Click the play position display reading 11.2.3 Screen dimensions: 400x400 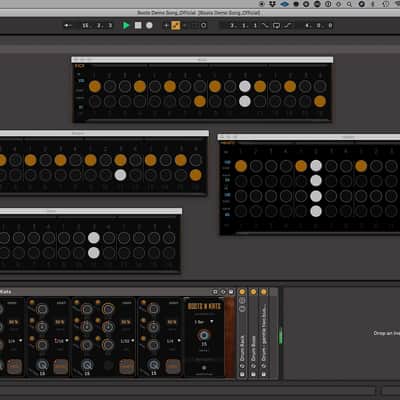click(97, 26)
